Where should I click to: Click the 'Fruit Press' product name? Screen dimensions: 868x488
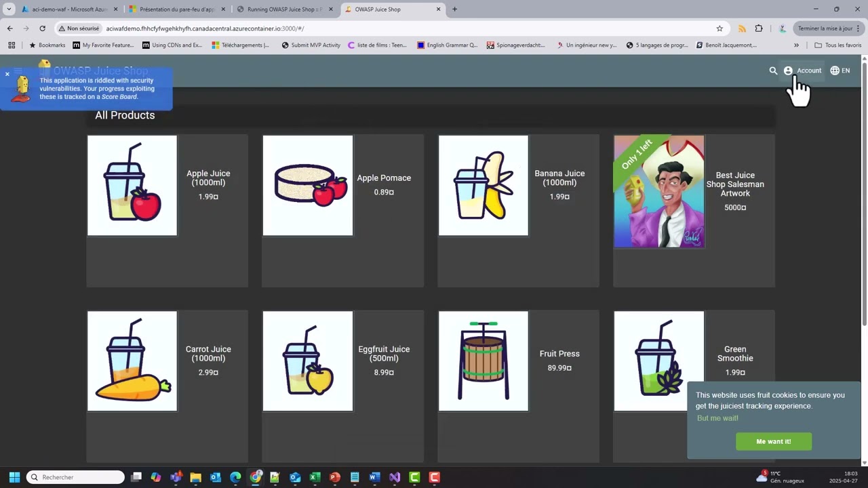click(x=559, y=354)
